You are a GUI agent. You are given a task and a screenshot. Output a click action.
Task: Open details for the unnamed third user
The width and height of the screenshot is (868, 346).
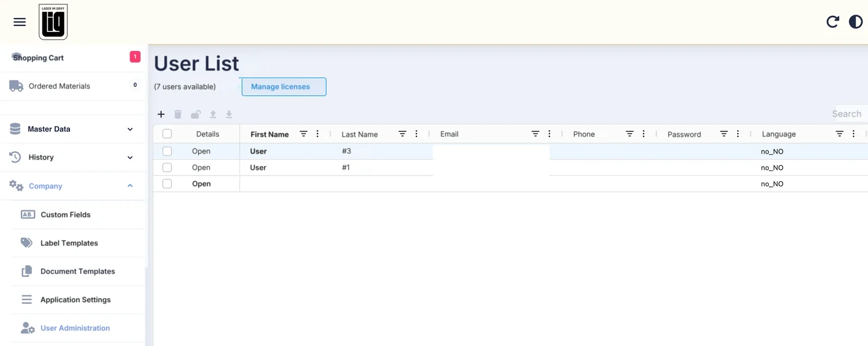[201, 184]
